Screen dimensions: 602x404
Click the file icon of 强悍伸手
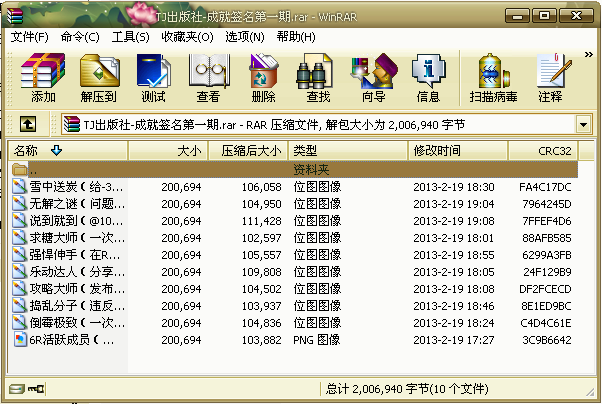[x=19, y=255]
